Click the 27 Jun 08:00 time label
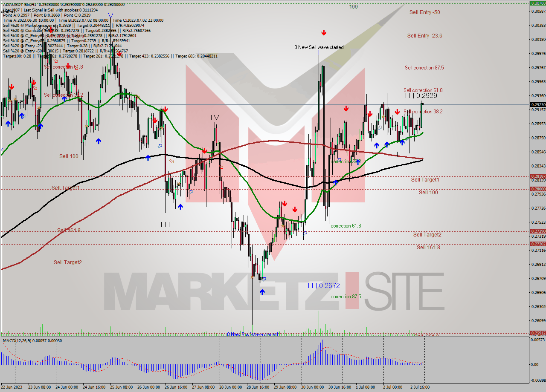This screenshot has height=392, width=546. pos(203,387)
